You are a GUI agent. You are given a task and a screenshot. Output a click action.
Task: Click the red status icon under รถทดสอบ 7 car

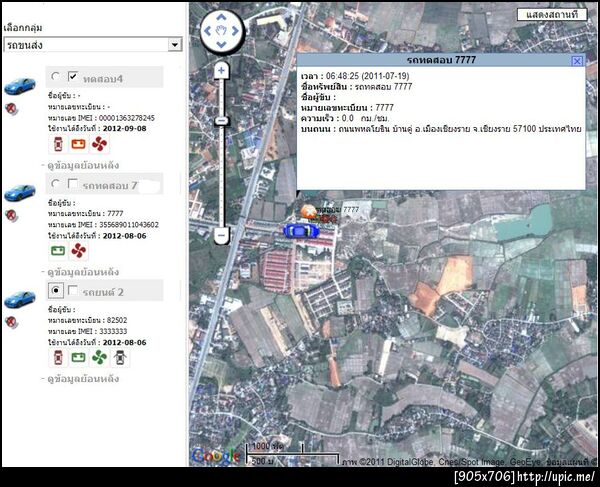pos(11,215)
